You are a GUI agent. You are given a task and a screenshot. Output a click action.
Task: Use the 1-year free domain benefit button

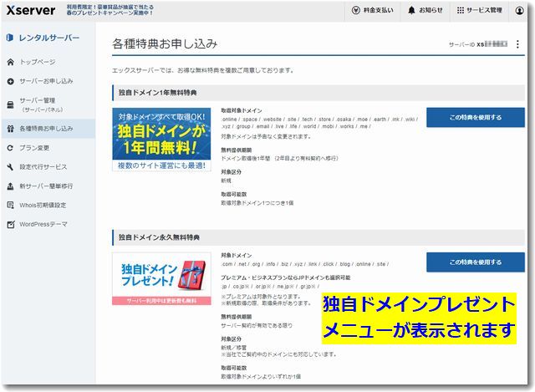coord(475,118)
